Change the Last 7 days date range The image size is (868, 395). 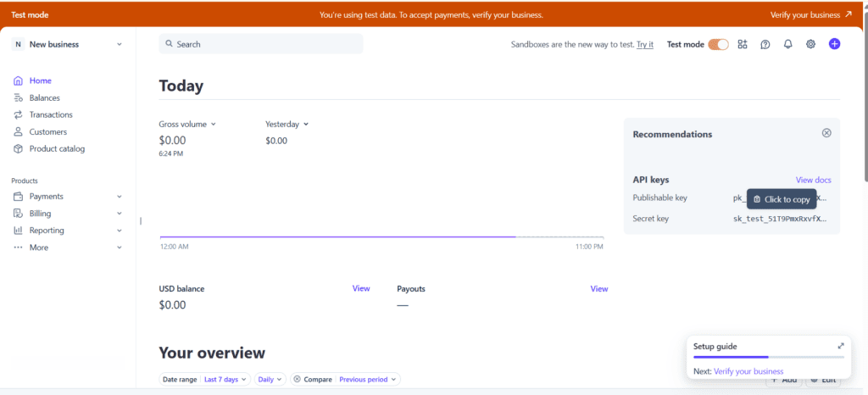click(x=225, y=380)
